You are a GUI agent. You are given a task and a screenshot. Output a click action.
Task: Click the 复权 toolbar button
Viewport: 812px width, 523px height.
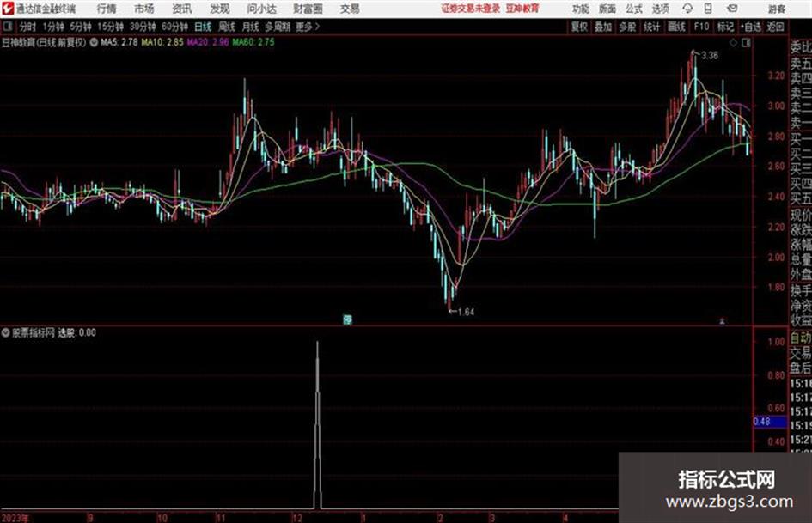point(579,27)
